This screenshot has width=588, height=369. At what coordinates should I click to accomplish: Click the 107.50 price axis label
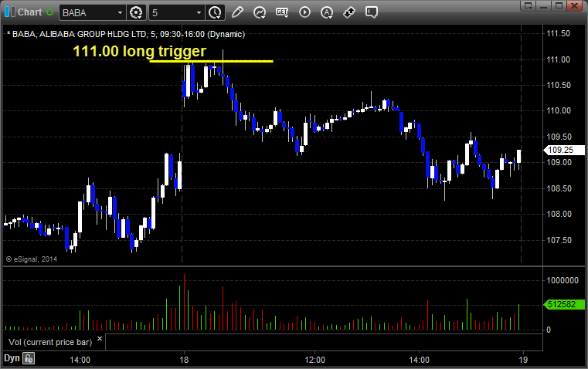click(559, 240)
